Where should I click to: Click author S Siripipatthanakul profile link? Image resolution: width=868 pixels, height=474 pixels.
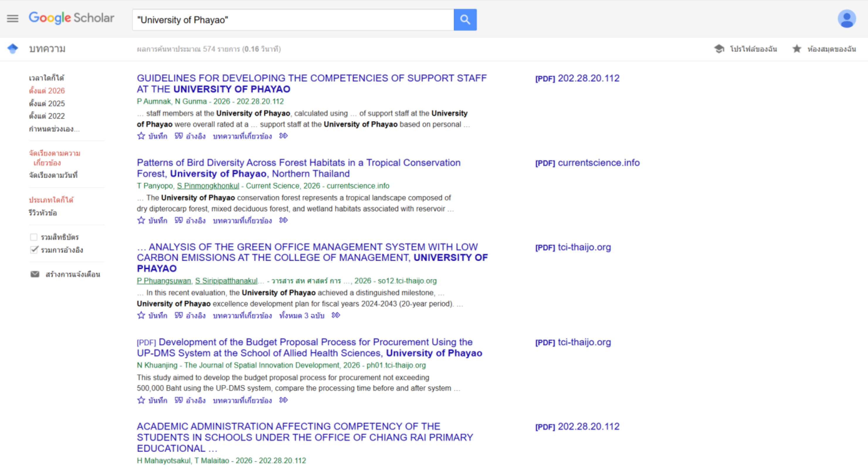(x=226, y=281)
